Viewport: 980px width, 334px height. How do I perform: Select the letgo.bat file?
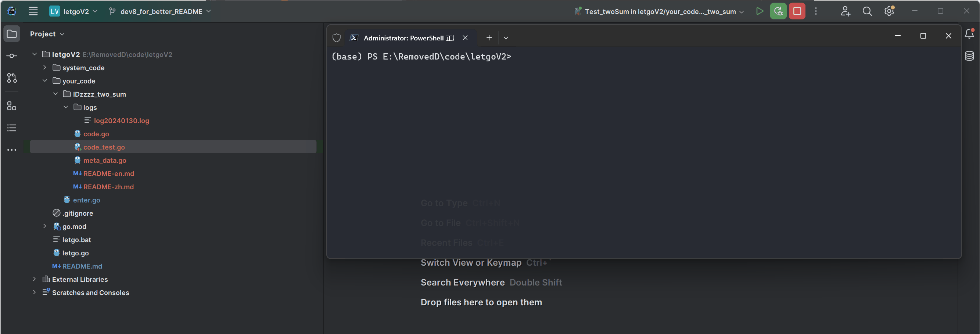(76, 240)
